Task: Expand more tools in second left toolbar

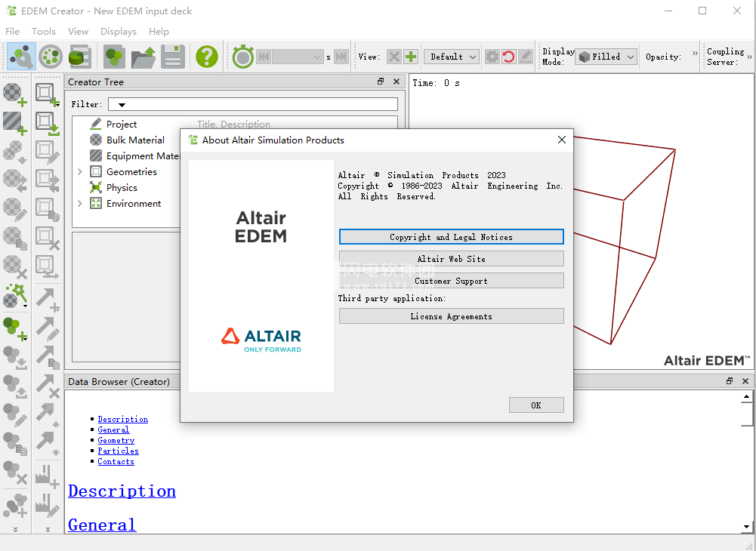Action: [x=48, y=529]
